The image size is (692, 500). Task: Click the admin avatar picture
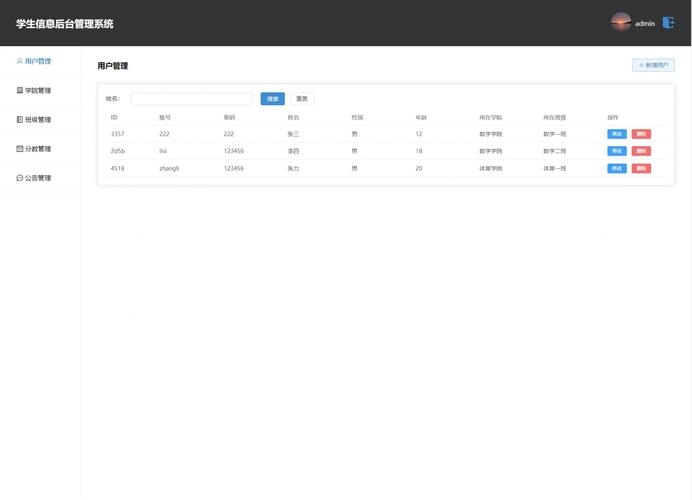(x=621, y=23)
